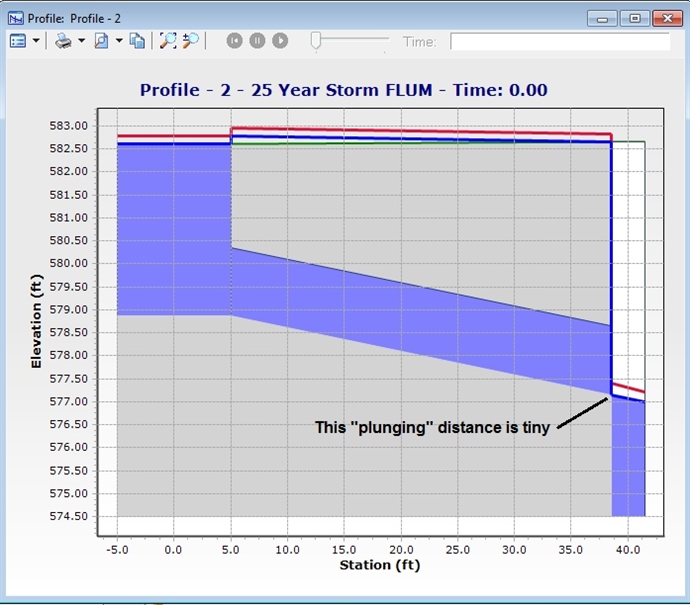Expand the Print Preview dropdown arrow
The image size is (690, 605).
click(118, 41)
